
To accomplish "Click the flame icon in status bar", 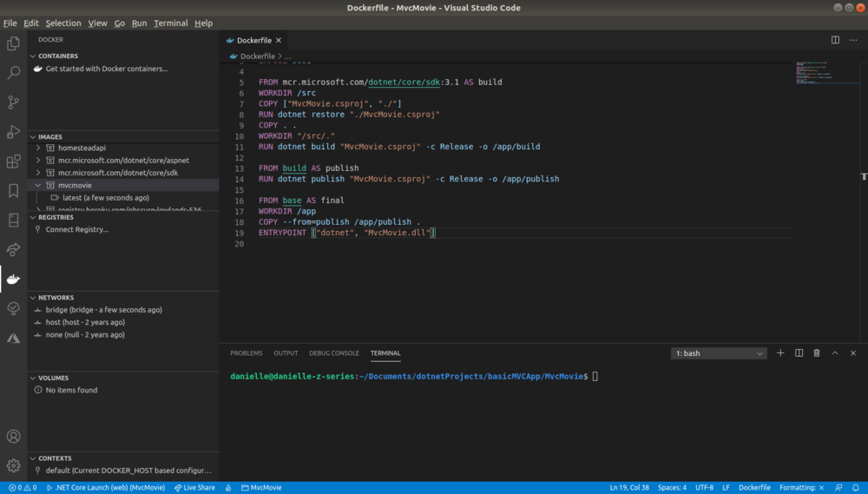I will coord(228,487).
